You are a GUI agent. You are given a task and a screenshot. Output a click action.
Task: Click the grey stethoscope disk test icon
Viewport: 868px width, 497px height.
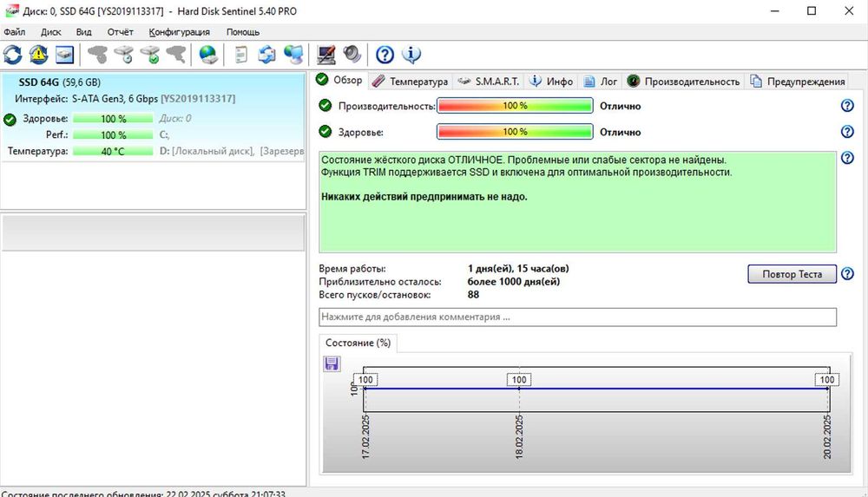(97, 55)
